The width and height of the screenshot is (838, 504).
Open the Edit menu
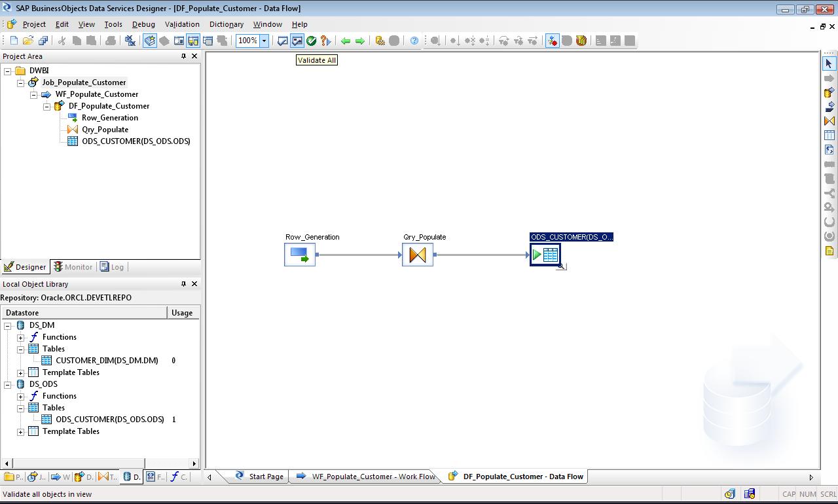62,24
